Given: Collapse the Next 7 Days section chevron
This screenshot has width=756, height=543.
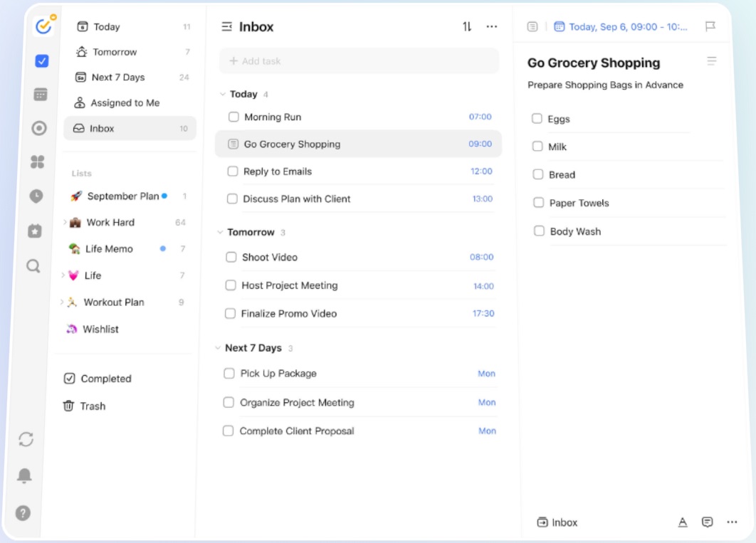Looking at the screenshot, I should tap(217, 348).
